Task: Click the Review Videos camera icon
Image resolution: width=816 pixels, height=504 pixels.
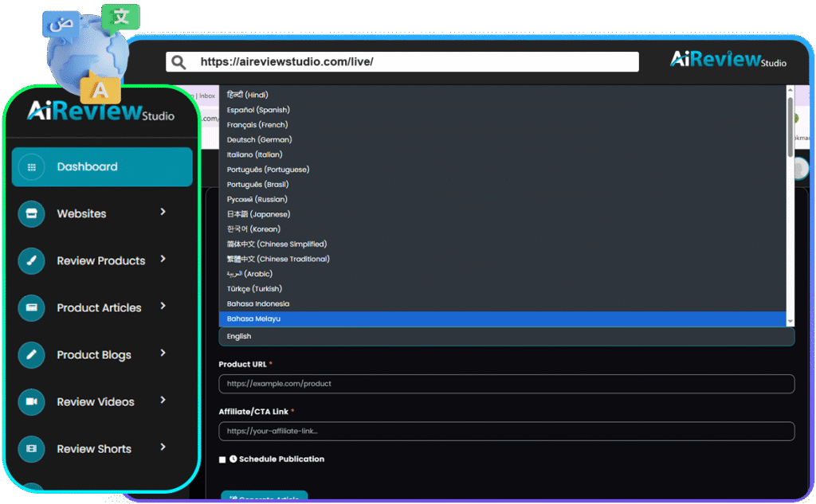Action: [x=32, y=401]
